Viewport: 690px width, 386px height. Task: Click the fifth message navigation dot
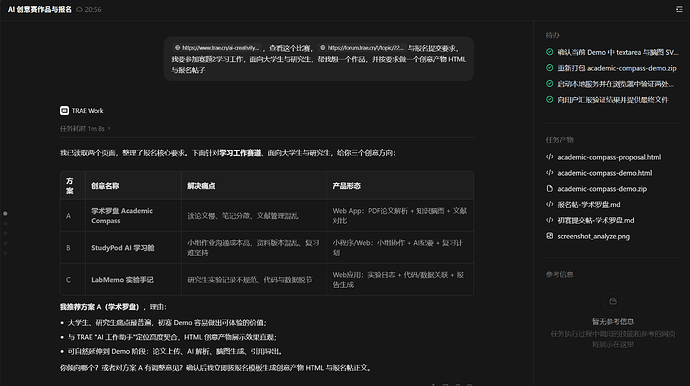tap(5, 253)
